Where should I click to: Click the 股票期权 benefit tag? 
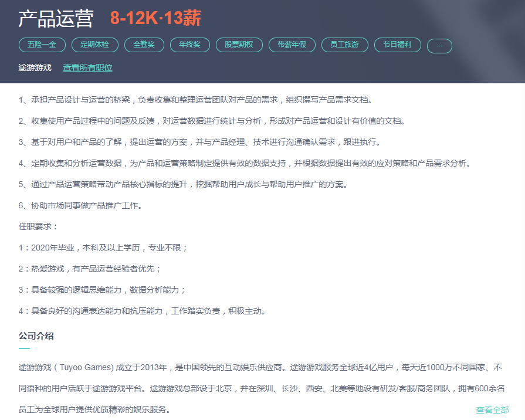click(239, 45)
